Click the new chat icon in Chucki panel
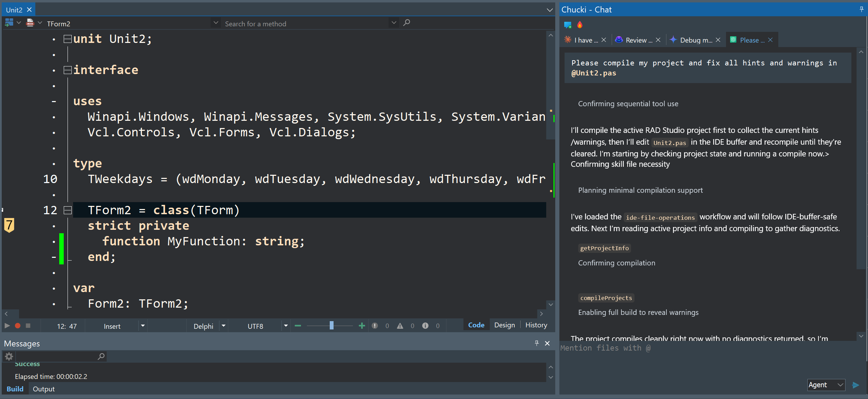868x399 pixels. point(568,25)
